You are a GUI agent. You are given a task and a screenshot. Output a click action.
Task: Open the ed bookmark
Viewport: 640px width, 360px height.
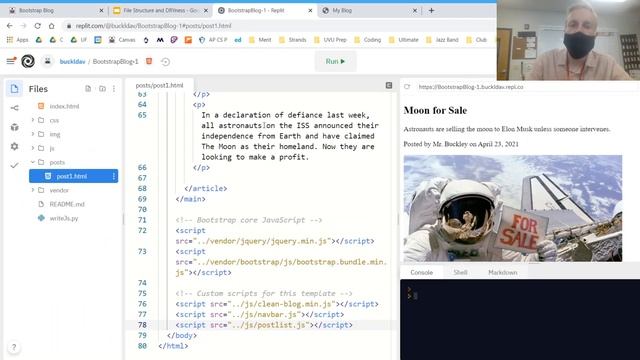click(238, 40)
